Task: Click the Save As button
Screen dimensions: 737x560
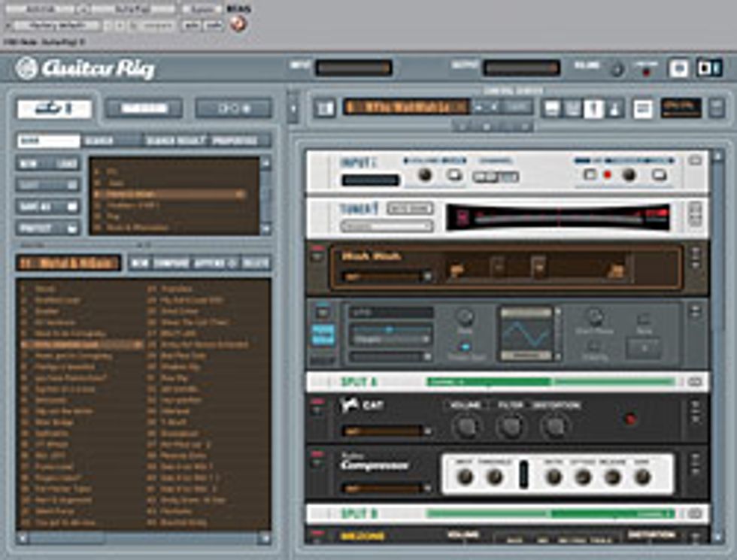Action: (x=47, y=206)
